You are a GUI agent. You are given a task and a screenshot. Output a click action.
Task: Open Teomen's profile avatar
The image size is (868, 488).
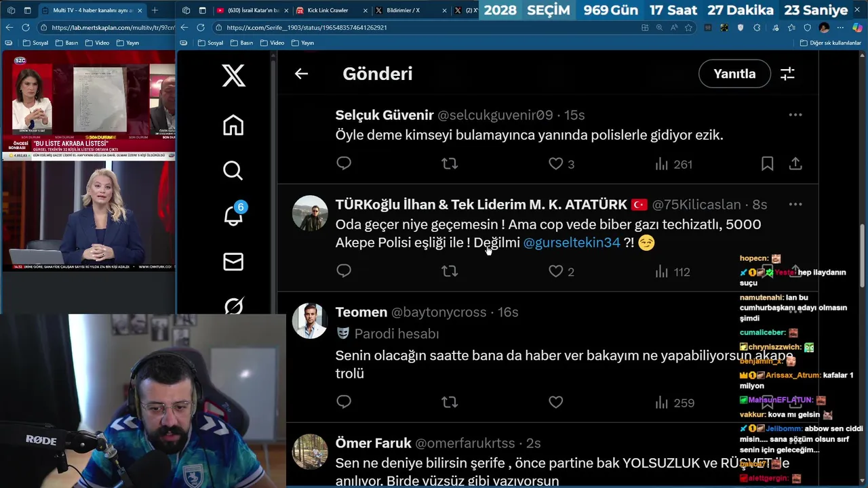[310, 321]
